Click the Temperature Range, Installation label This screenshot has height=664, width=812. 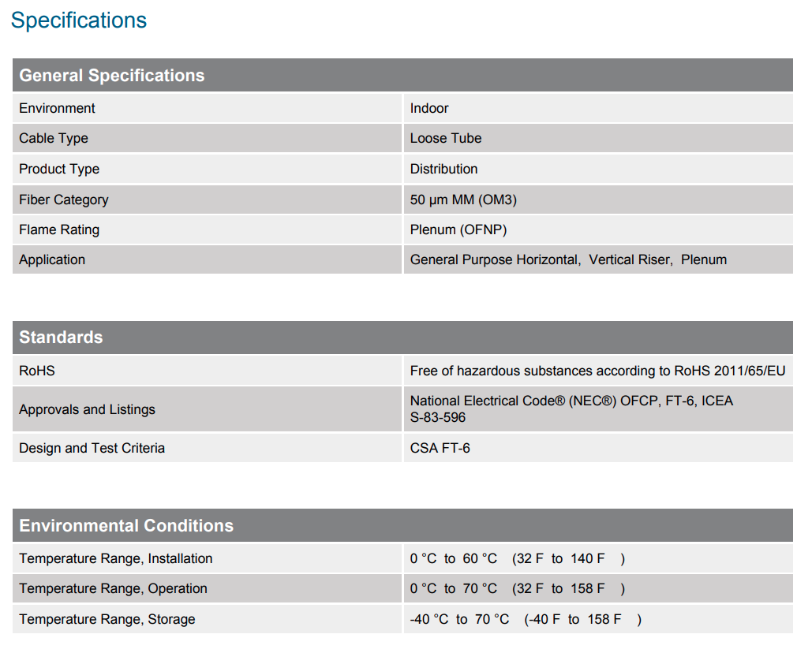coord(115,558)
